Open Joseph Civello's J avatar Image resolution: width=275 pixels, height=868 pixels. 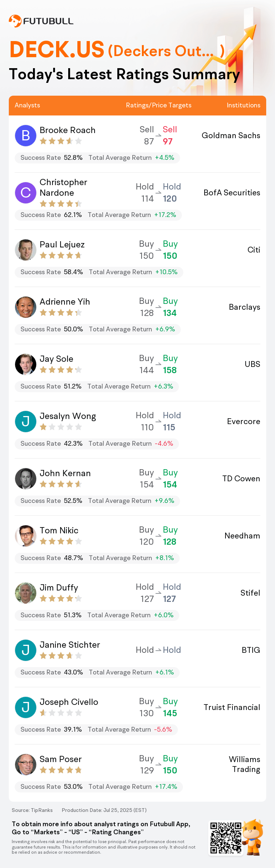click(26, 707)
